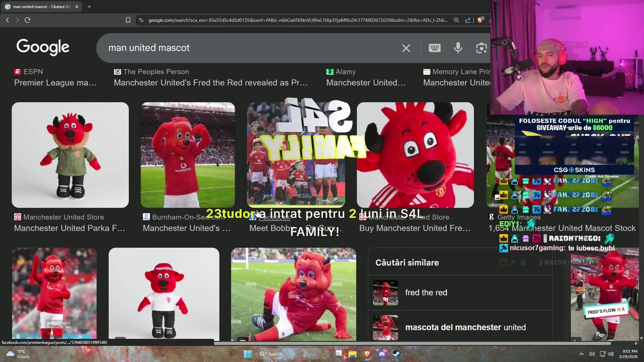Open 'Buy Manchester United Fre...' store link
644x362 pixels.
(x=415, y=228)
